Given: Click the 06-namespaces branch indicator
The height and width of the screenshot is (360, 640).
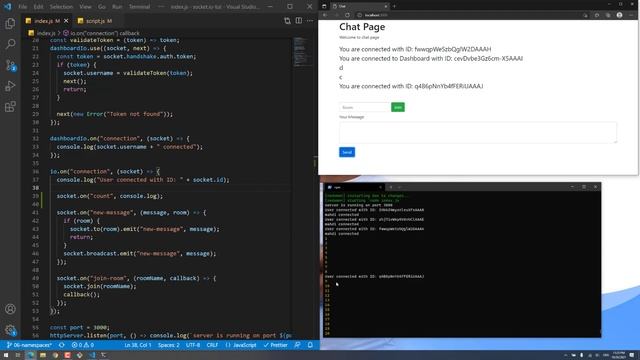Looking at the screenshot, I should [x=29, y=345].
